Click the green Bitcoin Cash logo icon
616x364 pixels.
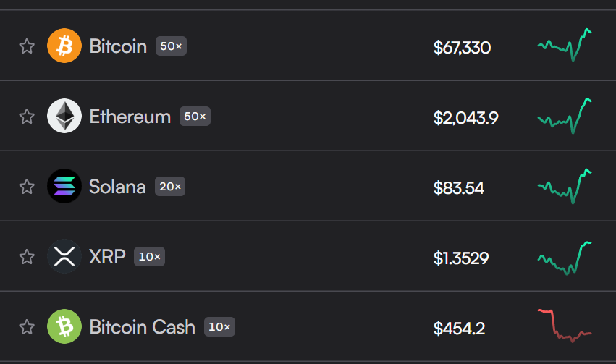coord(64,326)
